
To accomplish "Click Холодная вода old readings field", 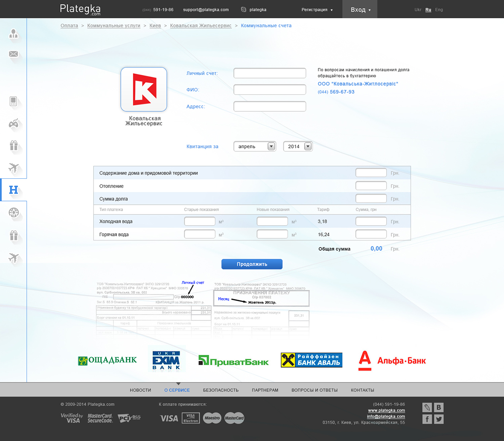I will (x=200, y=221).
